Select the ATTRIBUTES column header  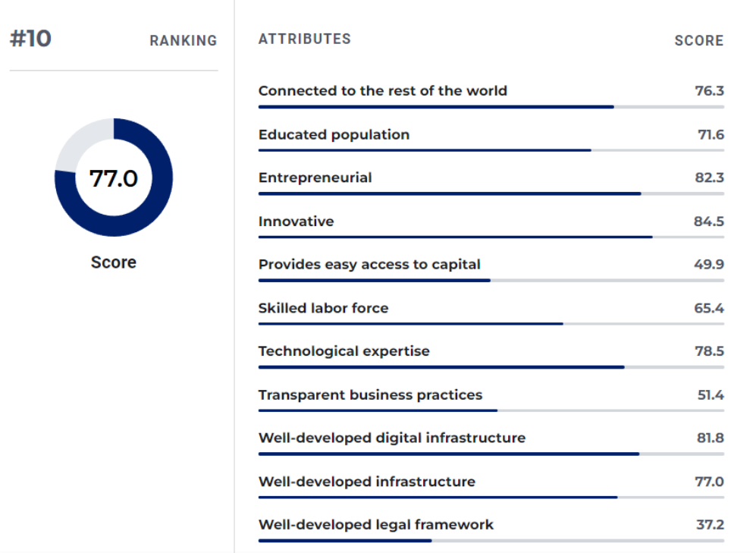[x=304, y=39]
